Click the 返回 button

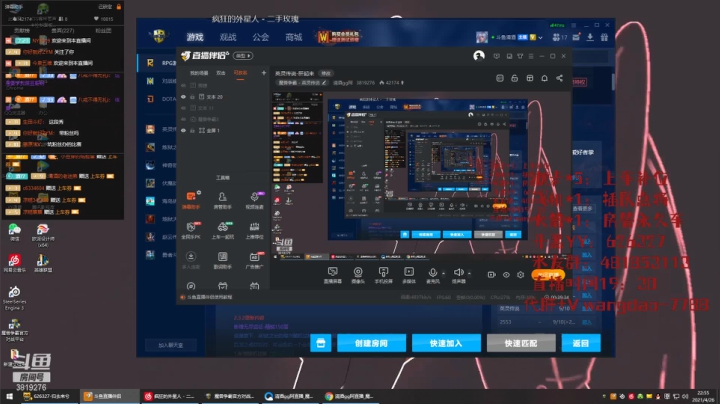[x=581, y=343]
